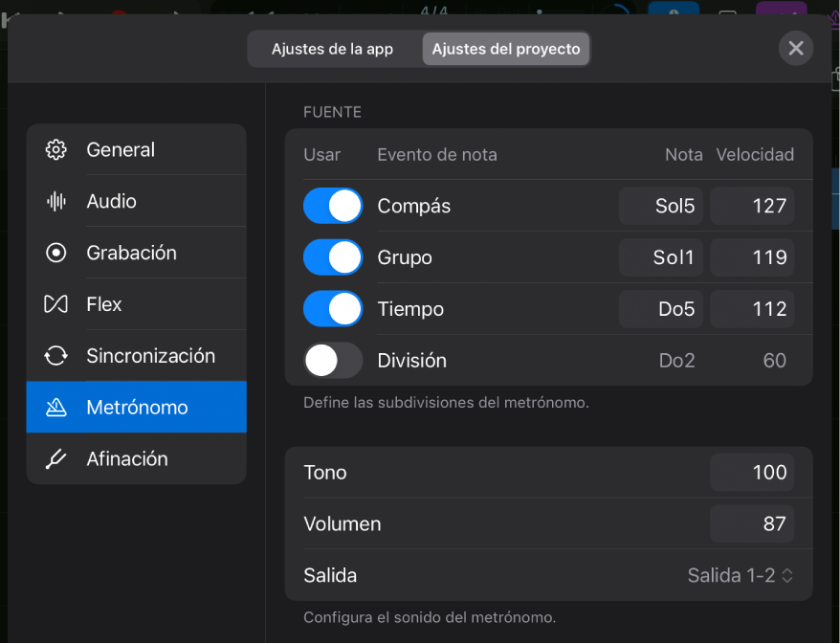The image size is (840, 644).
Task: Select the Metrónomo icon in the sidebar
Action: [55, 407]
